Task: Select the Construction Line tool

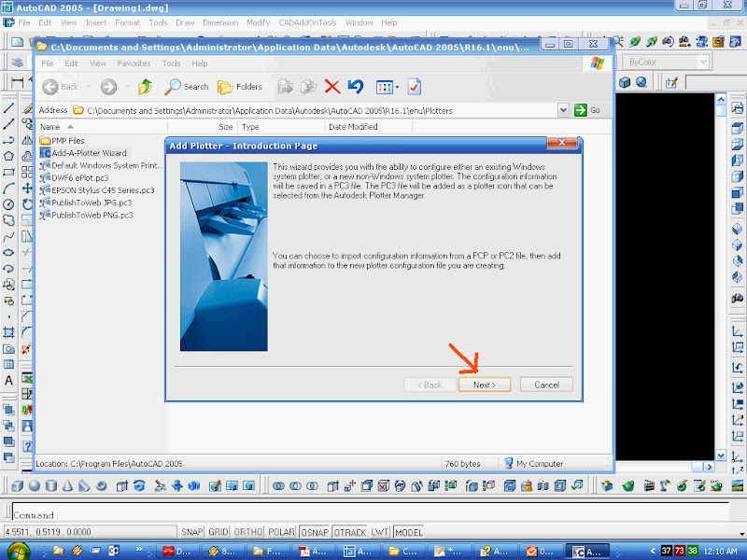Action: [8, 124]
